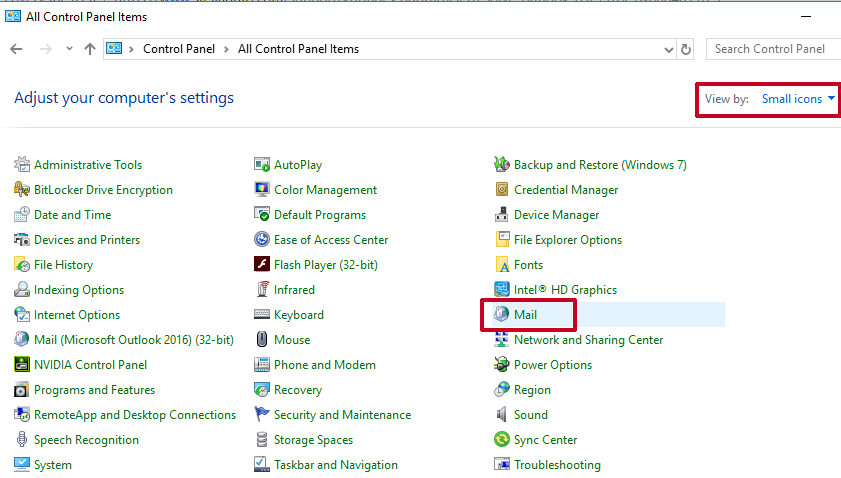Open the highlighted Mail icon
This screenshot has width=841, height=478.
(501, 314)
